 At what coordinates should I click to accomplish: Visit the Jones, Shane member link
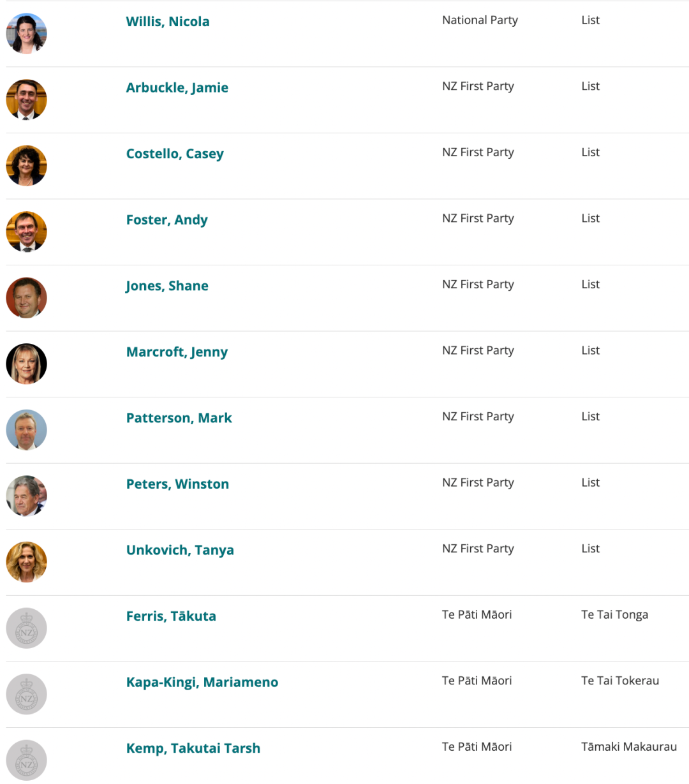pos(167,286)
